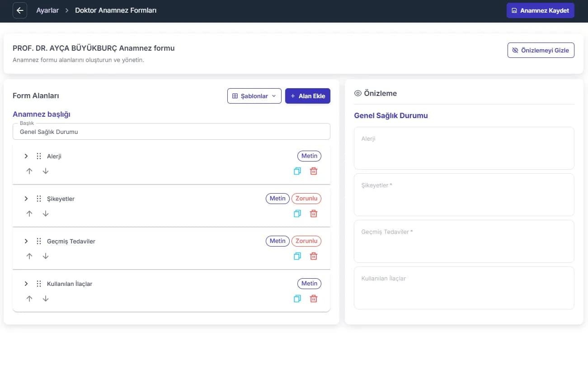
Task: Duplicate the Alerji field
Action: click(x=297, y=171)
